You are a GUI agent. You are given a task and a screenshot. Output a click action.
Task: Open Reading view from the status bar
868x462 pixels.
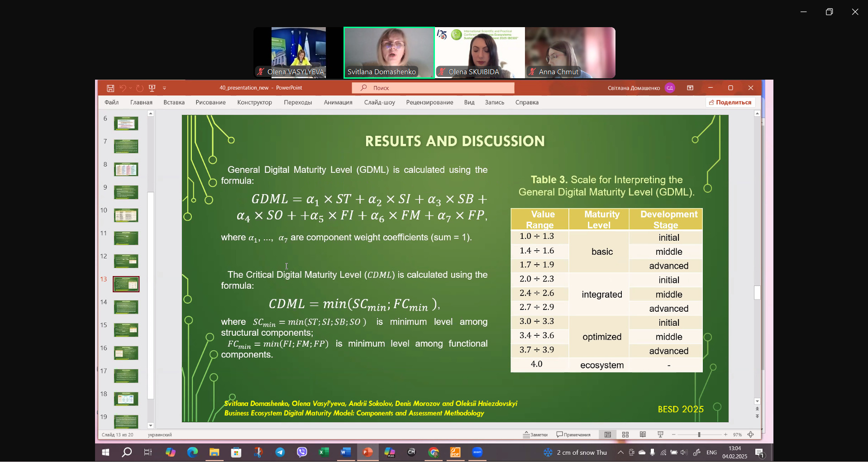click(643, 435)
